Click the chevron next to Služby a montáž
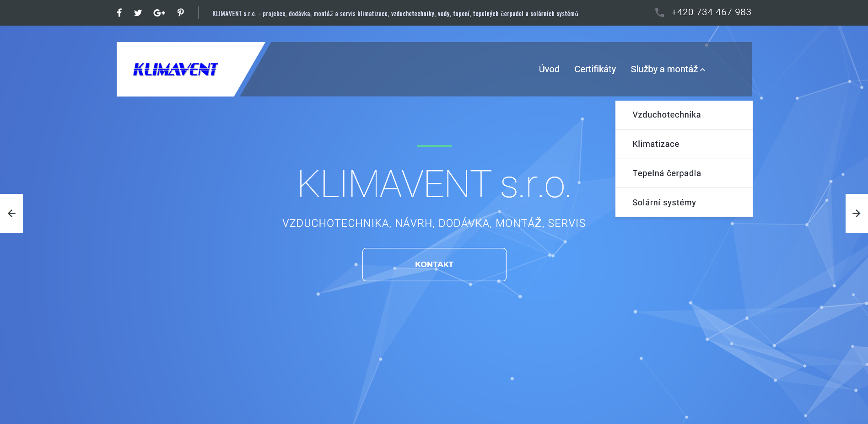Image resolution: width=868 pixels, height=424 pixels. click(x=703, y=70)
